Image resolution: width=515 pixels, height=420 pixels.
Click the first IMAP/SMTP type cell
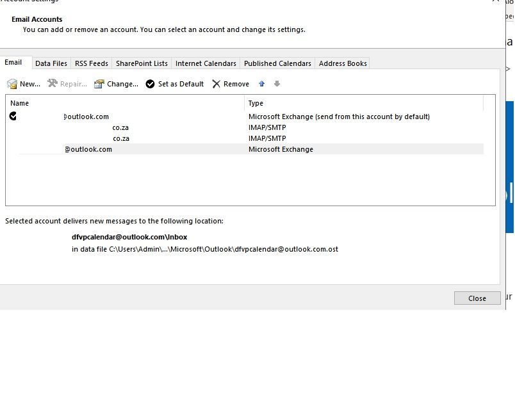point(267,127)
